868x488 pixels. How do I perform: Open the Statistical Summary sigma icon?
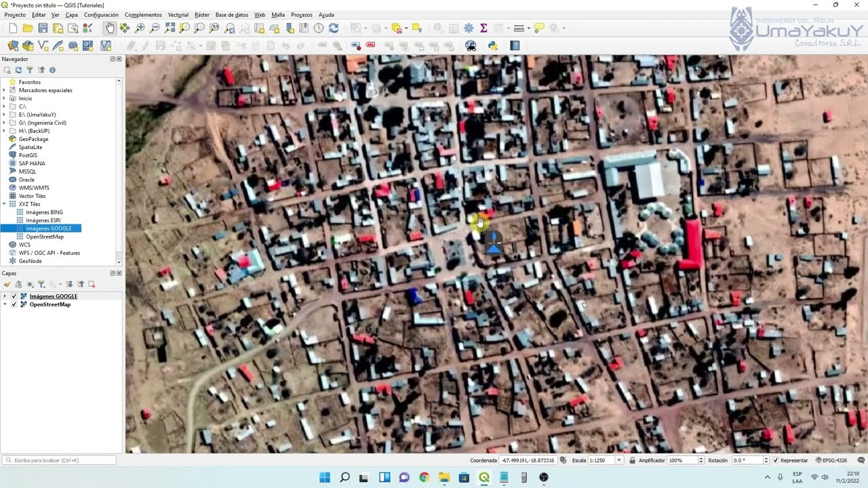coord(484,28)
